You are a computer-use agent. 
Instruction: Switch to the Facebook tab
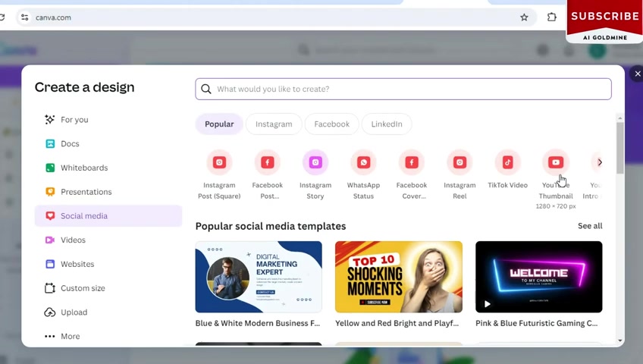click(332, 124)
